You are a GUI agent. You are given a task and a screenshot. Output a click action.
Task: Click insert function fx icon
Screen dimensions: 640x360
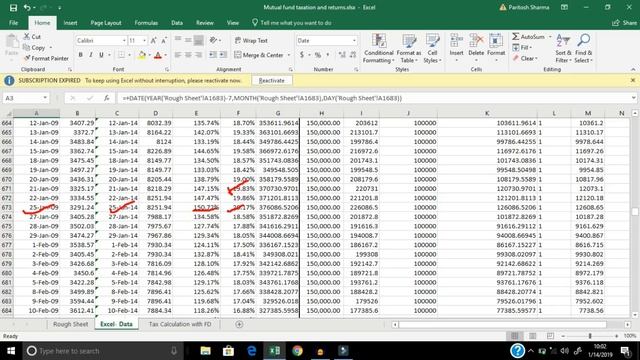click(x=107, y=98)
